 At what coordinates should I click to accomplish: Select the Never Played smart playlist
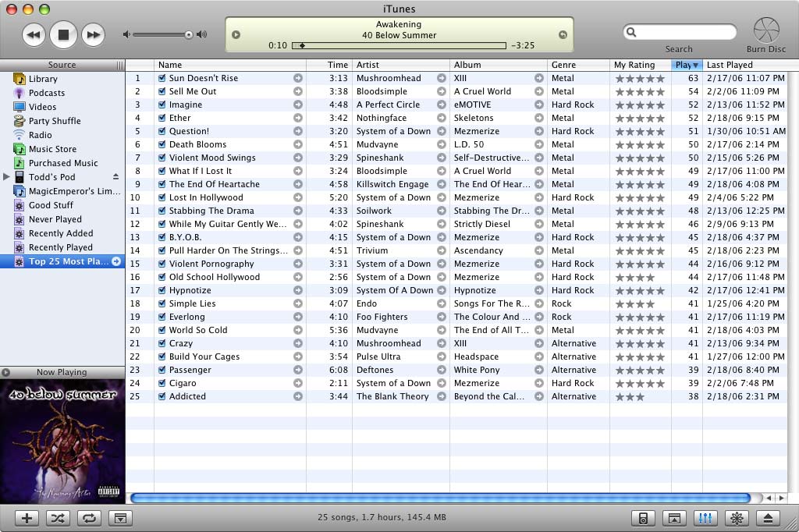pyautogui.click(x=62, y=219)
